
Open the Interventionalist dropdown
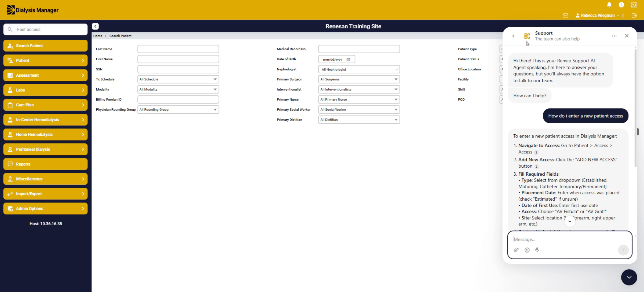tap(359, 89)
